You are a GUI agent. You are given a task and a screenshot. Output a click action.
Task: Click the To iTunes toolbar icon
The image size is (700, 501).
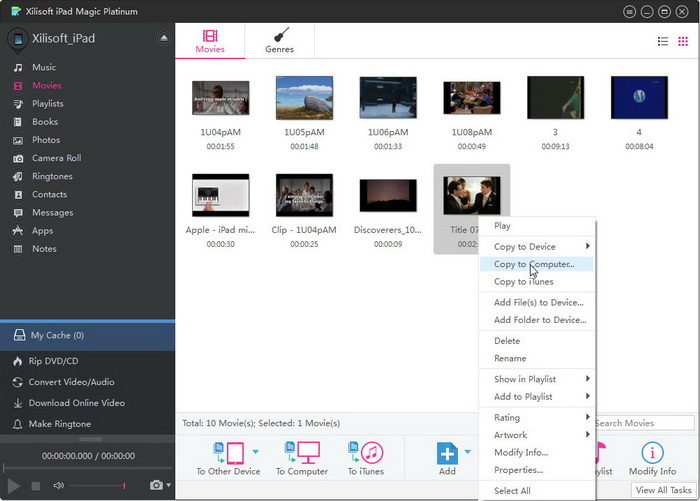click(365, 452)
